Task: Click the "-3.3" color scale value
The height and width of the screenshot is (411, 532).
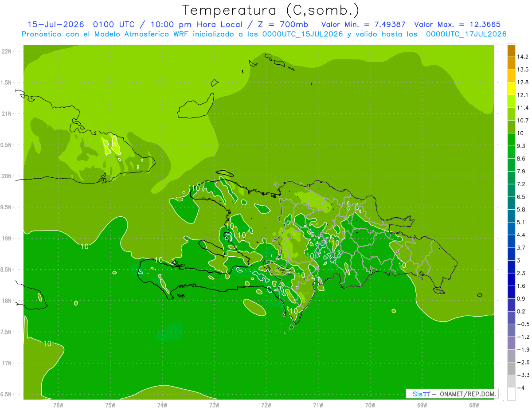Action: tap(523, 375)
